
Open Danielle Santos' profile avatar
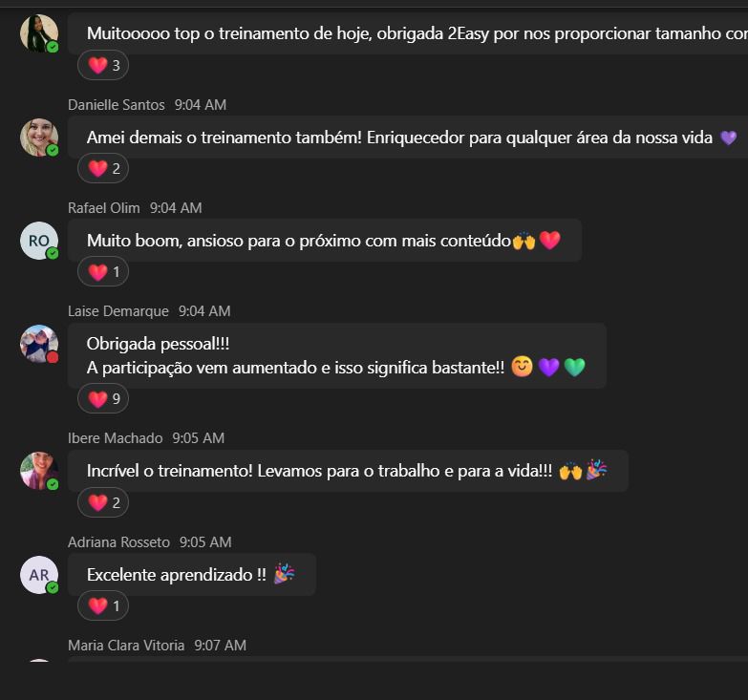[39, 138]
